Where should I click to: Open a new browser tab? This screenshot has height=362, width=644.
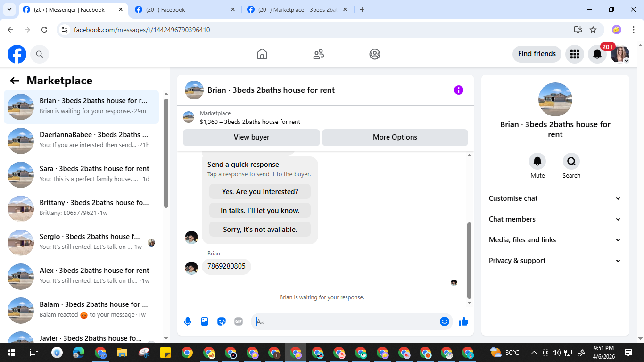(362, 9)
